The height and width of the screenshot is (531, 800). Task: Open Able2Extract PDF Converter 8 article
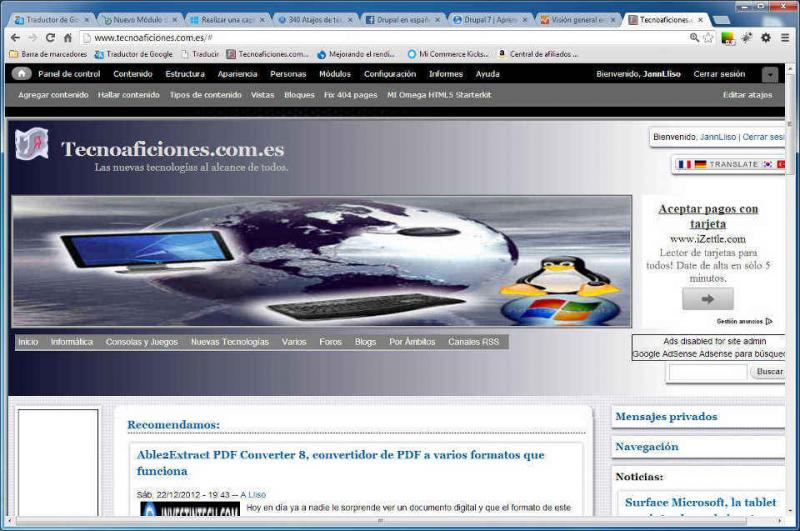click(x=340, y=463)
